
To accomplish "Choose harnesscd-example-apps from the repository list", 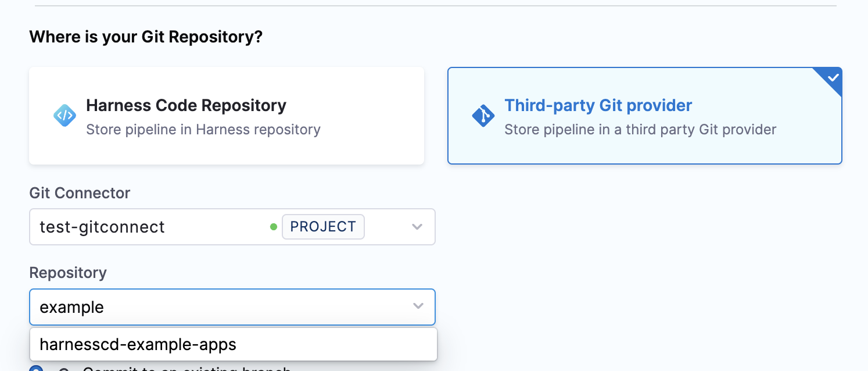I will (x=138, y=344).
